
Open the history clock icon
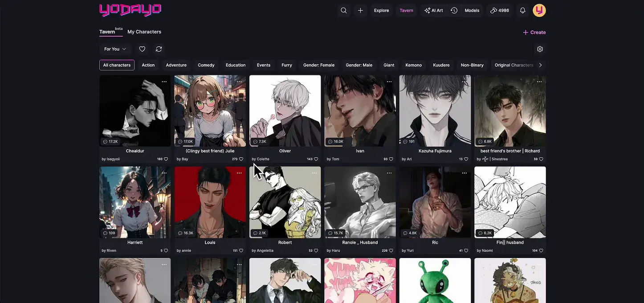[x=454, y=10]
